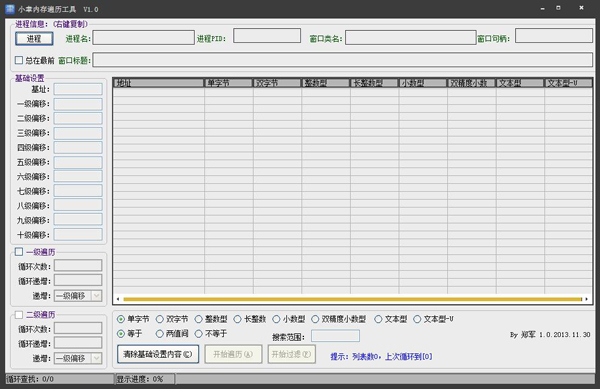Open 递增 dropdown under 一级遍历

(78, 295)
